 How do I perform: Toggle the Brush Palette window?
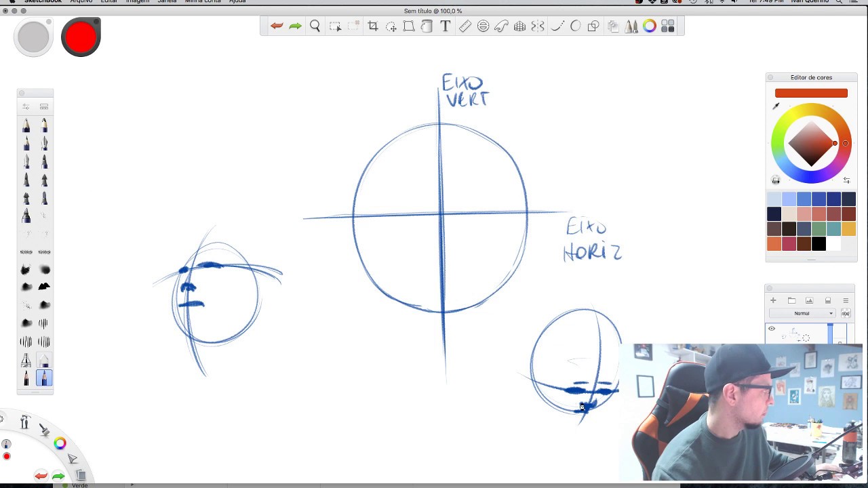[631, 26]
